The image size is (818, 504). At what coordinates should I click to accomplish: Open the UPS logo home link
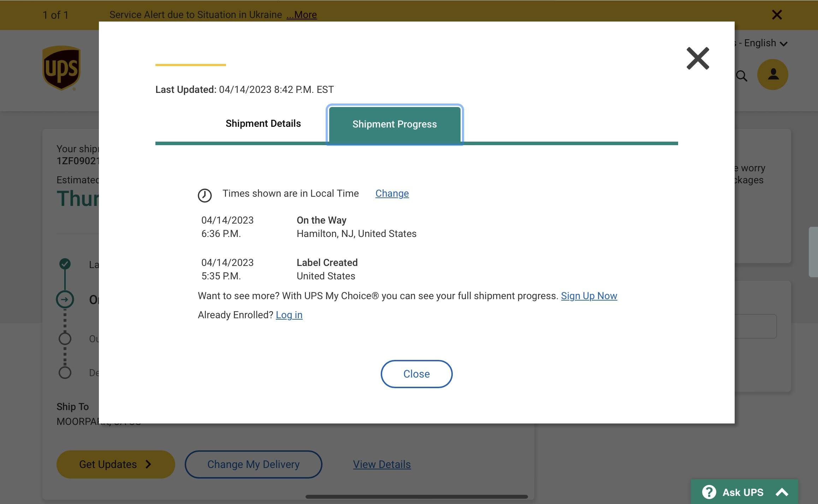pyautogui.click(x=61, y=68)
